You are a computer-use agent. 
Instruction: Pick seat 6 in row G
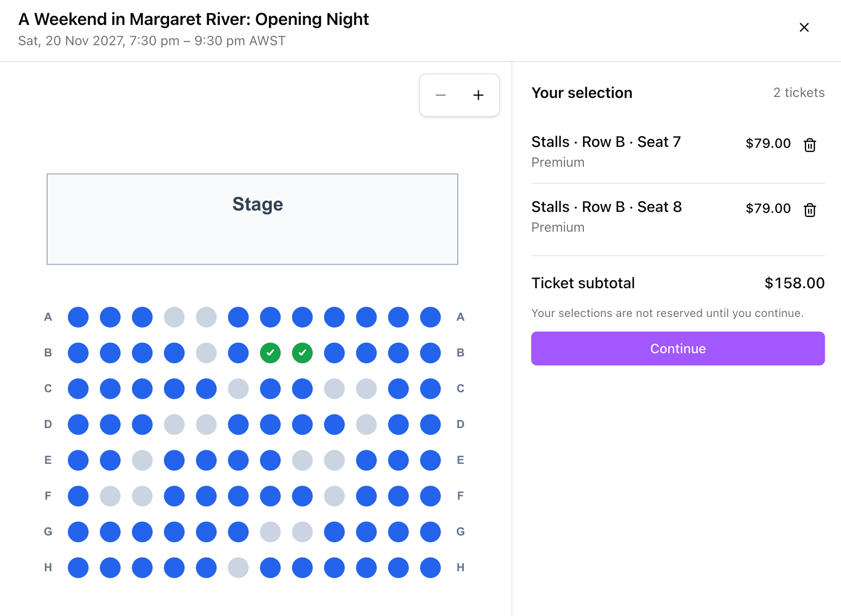coord(238,532)
